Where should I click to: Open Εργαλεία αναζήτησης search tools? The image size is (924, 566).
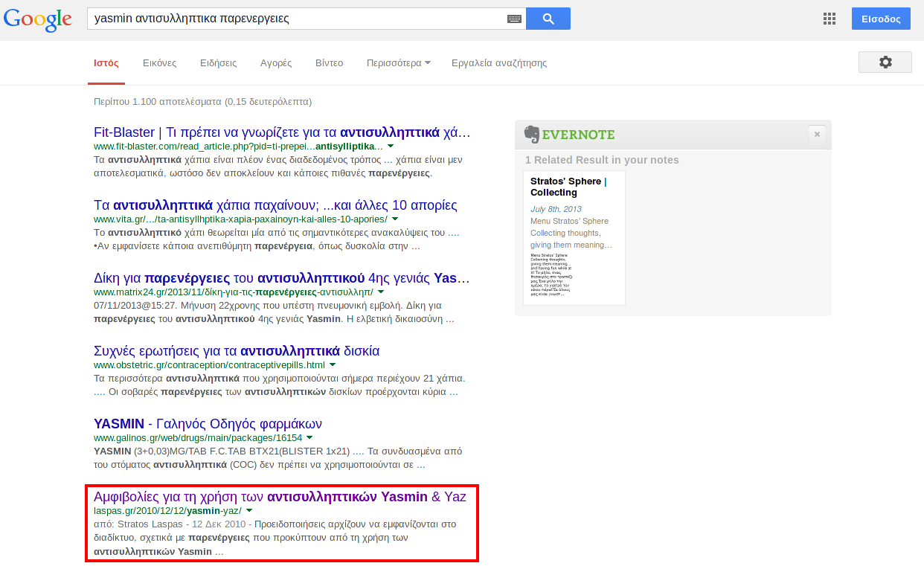(499, 63)
